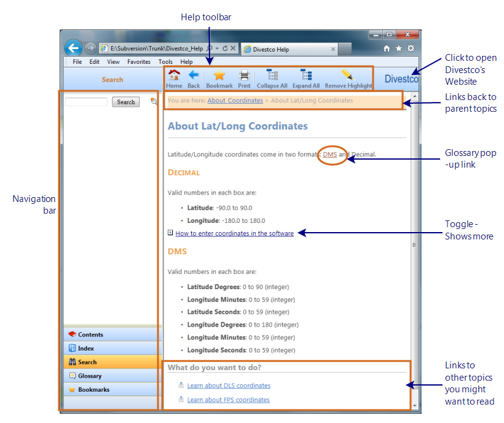This screenshot has height=423, width=504.
Task: Show the Bookmarks pane
Action: (93, 390)
